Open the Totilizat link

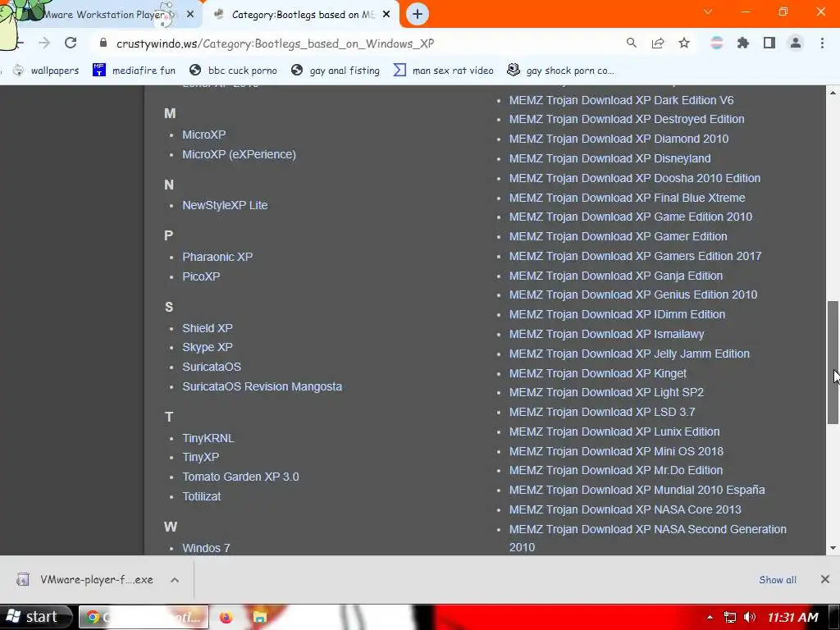pos(202,496)
